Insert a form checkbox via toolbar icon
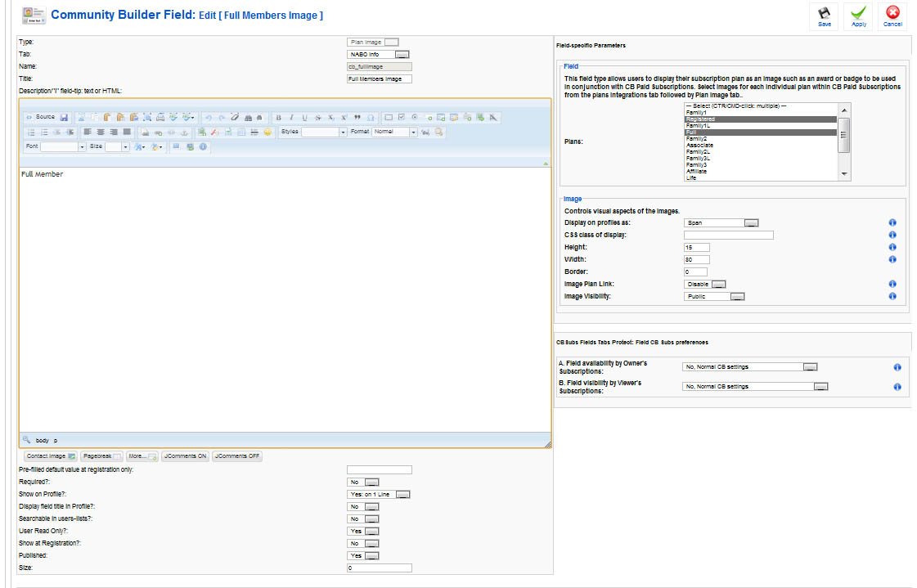Image resolution: width=917 pixels, height=588 pixels. click(x=402, y=118)
